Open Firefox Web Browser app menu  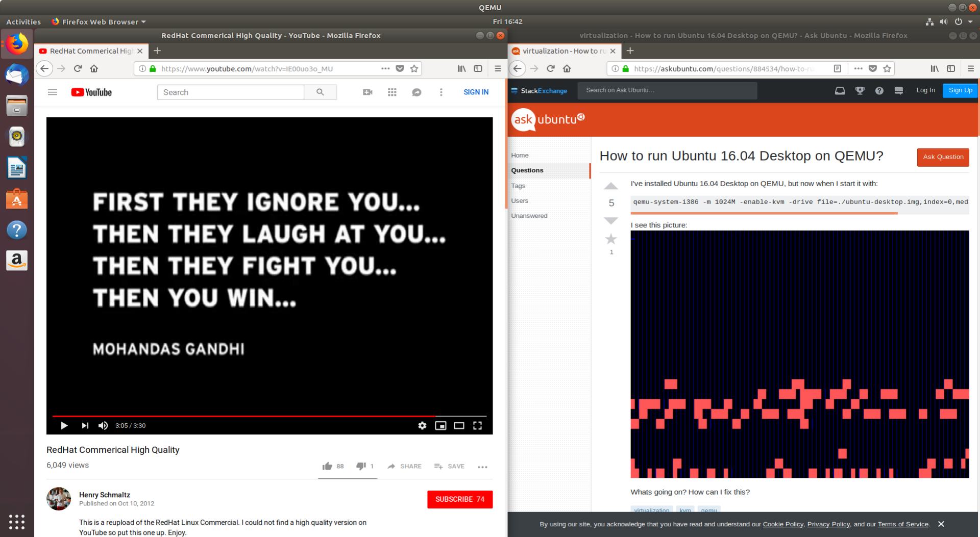[x=99, y=21]
